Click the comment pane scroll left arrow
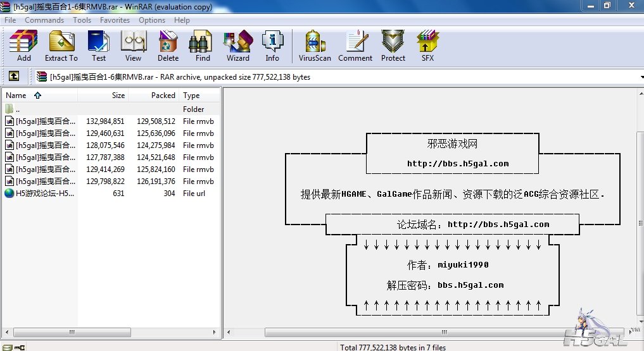 coord(229,332)
